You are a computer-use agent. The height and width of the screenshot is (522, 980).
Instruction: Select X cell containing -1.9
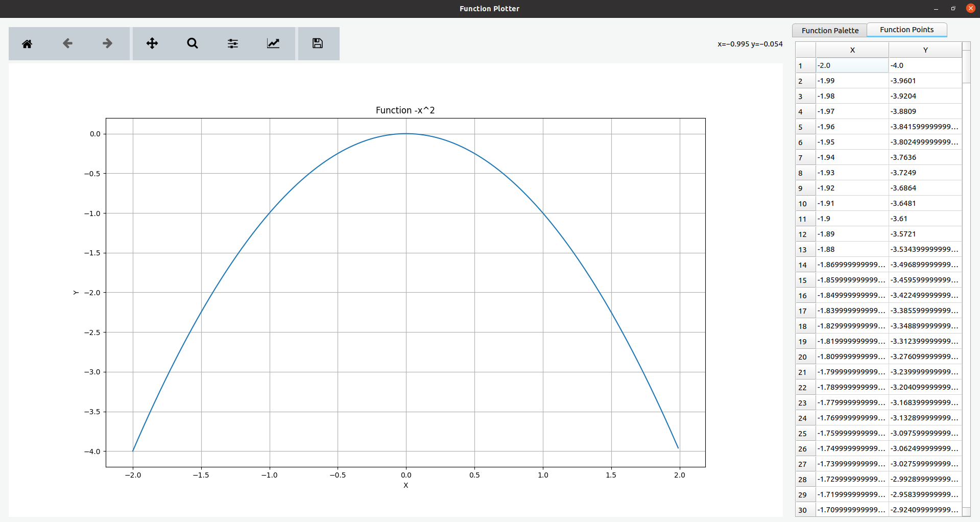tap(852, 219)
